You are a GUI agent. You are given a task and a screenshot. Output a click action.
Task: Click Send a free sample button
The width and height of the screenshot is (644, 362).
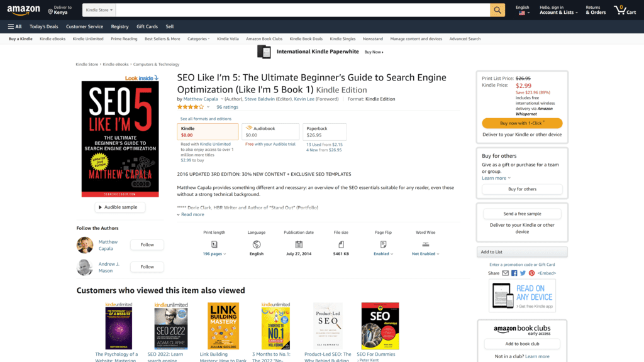[522, 214]
